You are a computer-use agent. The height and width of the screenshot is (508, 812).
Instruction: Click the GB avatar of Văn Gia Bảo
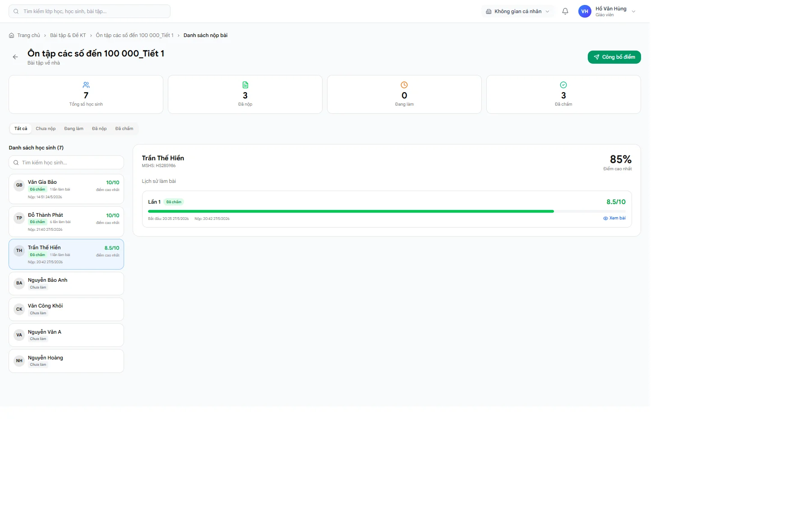pyautogui.click(x=19, y=185)
